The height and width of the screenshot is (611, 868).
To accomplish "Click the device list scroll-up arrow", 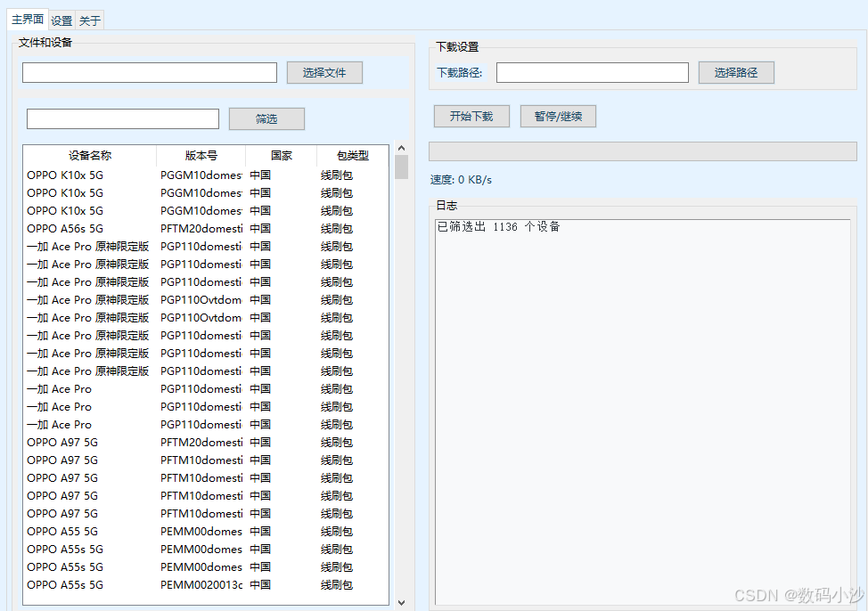I will click(x=401, y=149).
